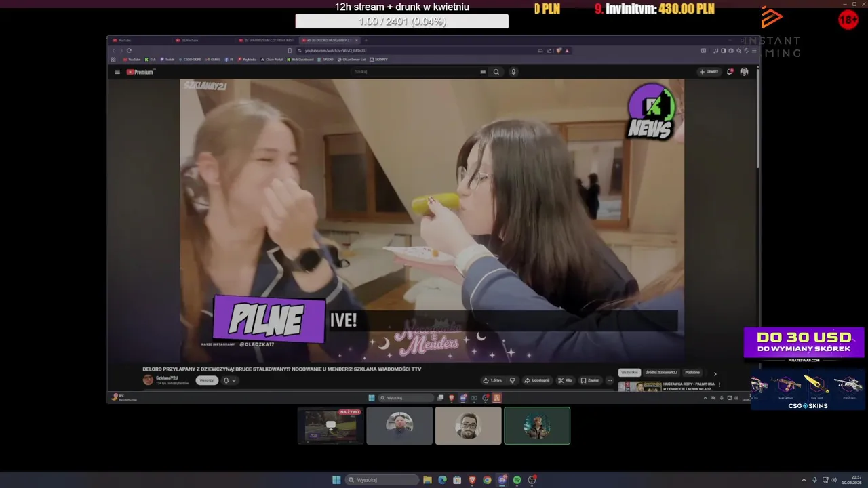Open SzklanaY2J channel avatar

(148, 380)
